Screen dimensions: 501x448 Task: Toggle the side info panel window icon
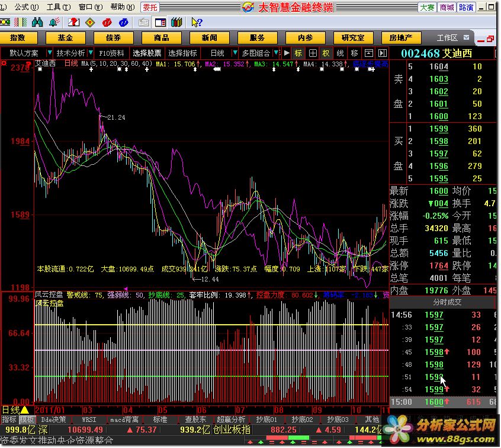(160, 23)
